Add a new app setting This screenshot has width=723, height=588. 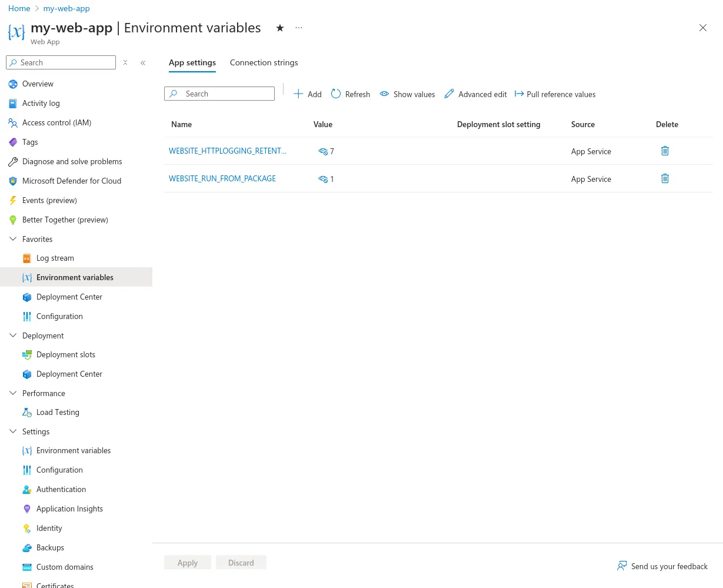coord(308,94)
